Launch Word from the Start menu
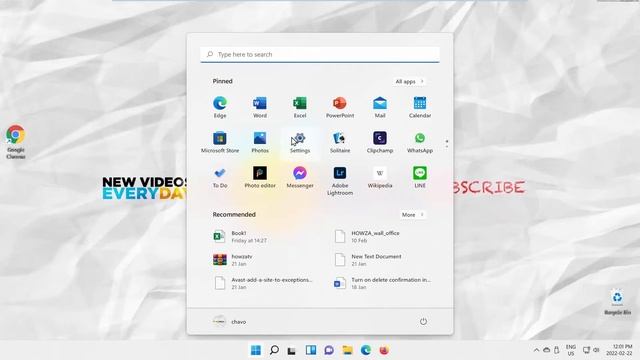Screen dimensions: 640x360 [260, 107]
